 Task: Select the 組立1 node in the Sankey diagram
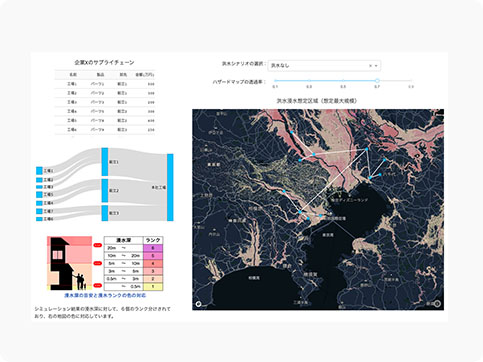105,162
